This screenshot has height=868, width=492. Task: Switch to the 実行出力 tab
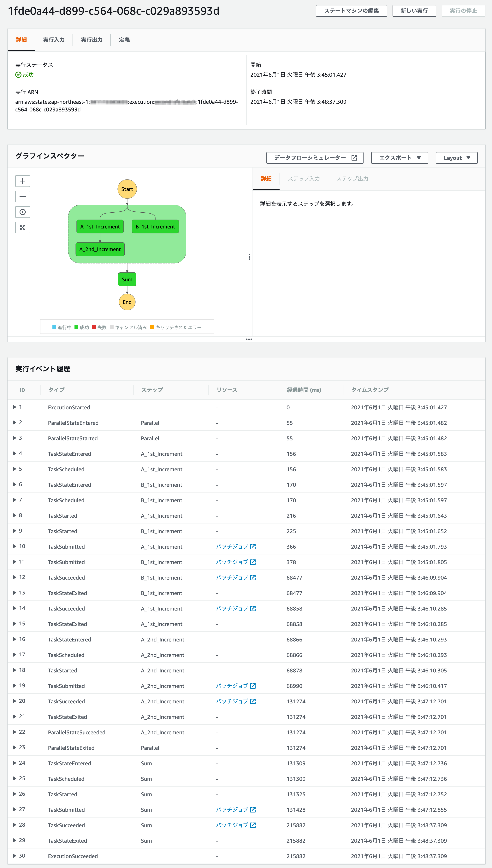coord(92,40)
